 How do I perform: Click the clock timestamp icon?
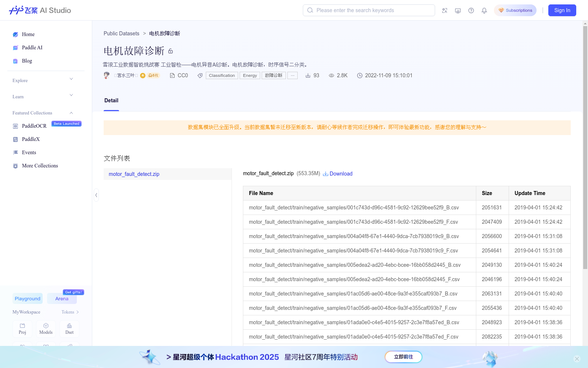pos(360,75)
